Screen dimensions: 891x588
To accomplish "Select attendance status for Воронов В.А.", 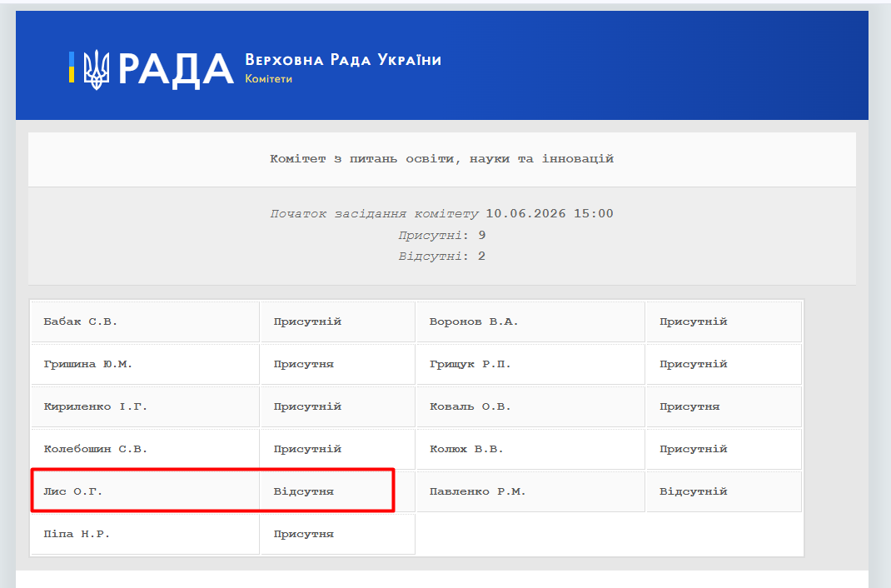I will click(x=724, y=321).
